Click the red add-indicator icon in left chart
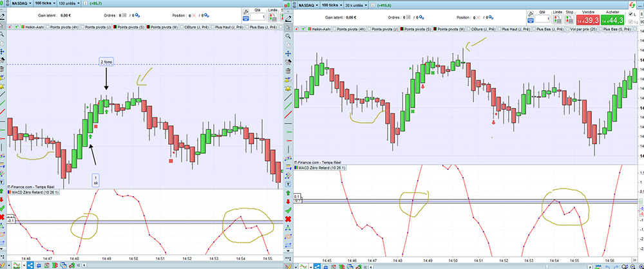This screenshot has width=644, height=269. tap(10, 27)
